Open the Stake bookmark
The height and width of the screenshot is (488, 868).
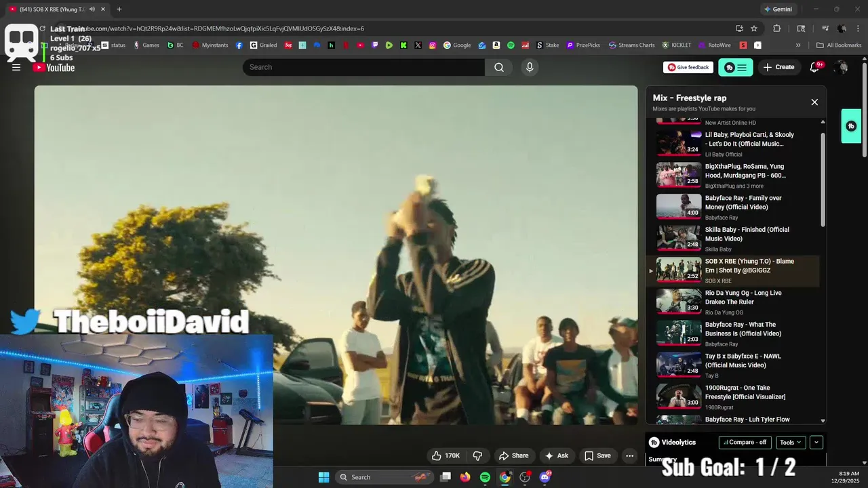click(x=548, y=45)
